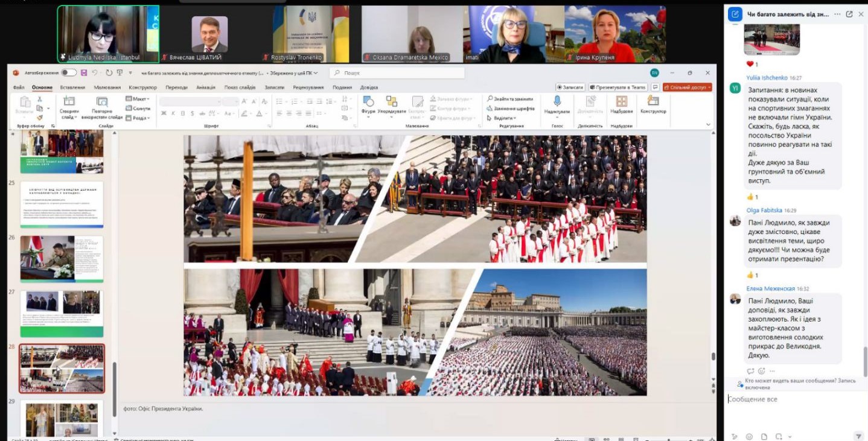Click thumbs-up reaction under Olga Fabitska's message
Viewport: 868px width, 441px height.
coord(753,275)
